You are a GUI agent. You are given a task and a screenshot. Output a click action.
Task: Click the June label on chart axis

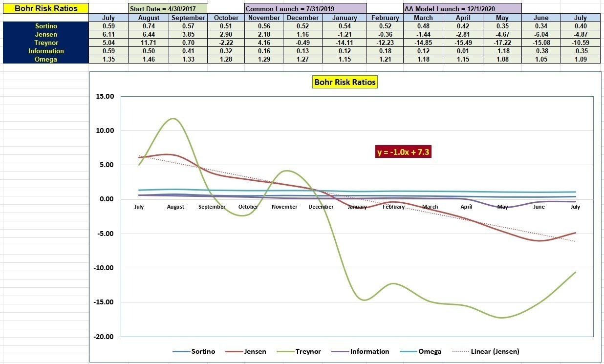coord(539,207)
